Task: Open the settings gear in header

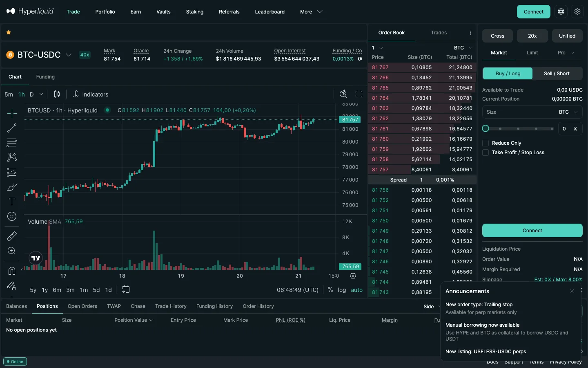Action: [x=577, y=11]
